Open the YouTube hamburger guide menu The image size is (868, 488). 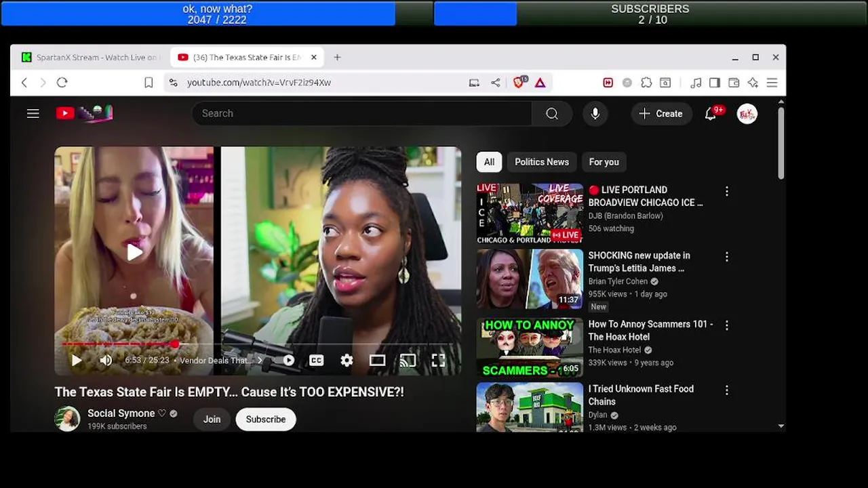coord(33,113)
